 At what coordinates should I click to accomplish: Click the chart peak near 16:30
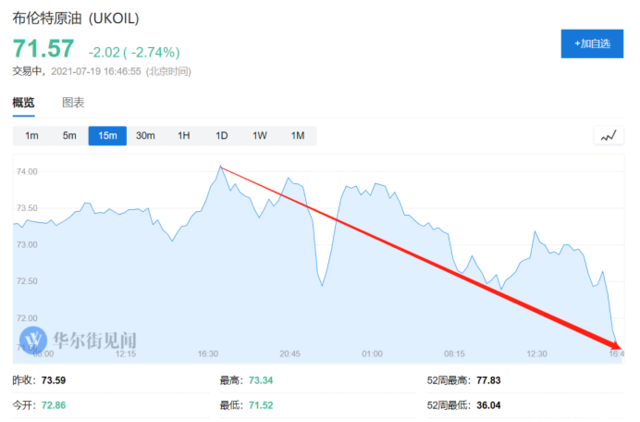[x=221, y=167]
